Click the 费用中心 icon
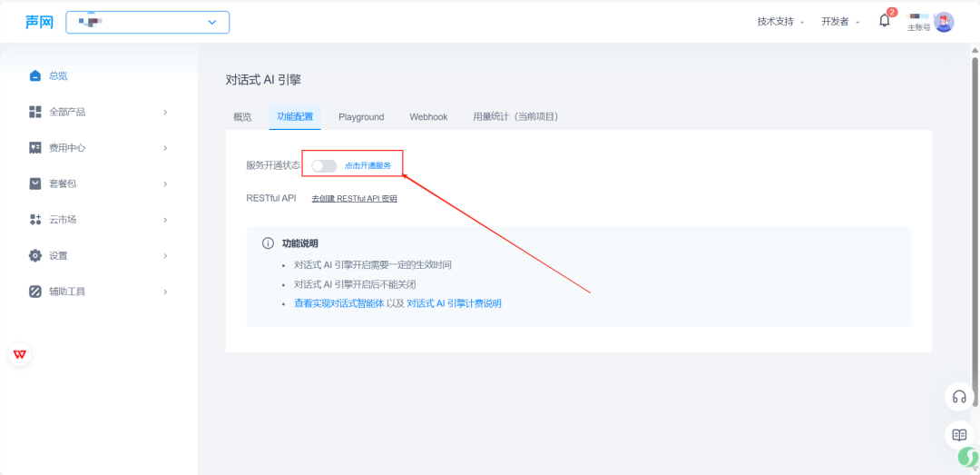Screen dimensions: 980x475 (x=35, y=148)
